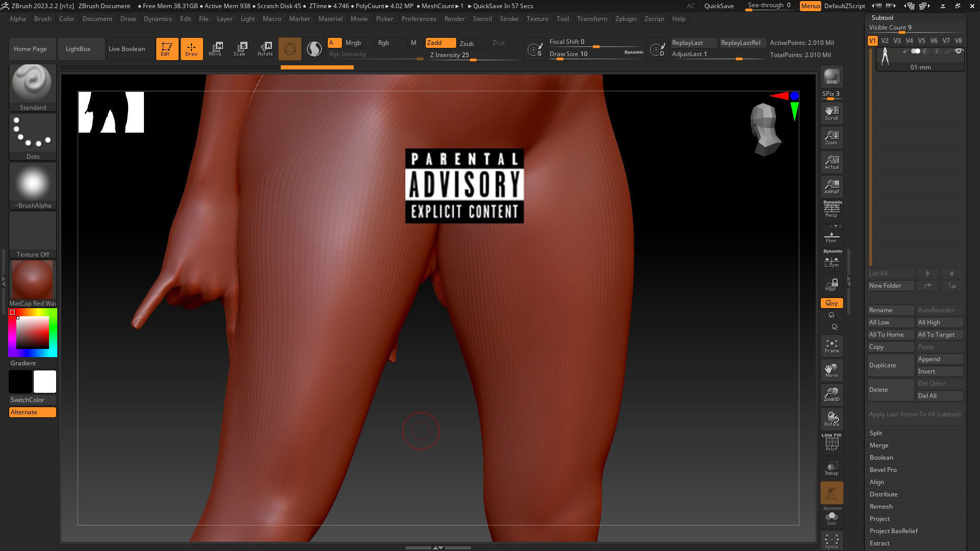Screen dimensions: 980x551
Task: Switch to V2 visibility set
Action: 885,41
